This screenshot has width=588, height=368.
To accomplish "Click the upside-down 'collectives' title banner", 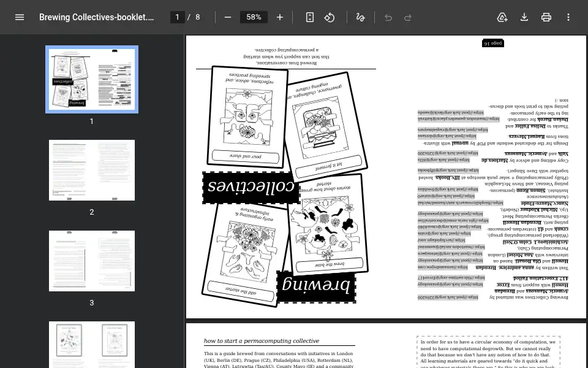I will (x=251, y=188).
